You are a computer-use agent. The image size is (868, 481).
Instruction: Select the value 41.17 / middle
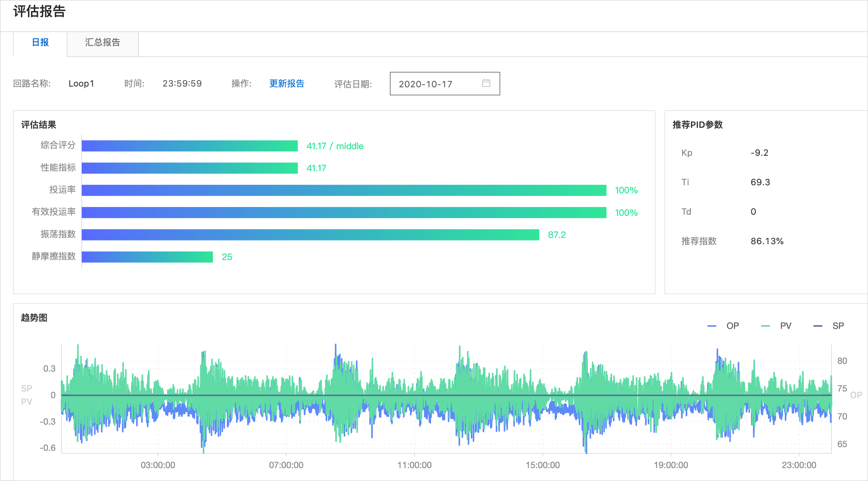[335, 146]
